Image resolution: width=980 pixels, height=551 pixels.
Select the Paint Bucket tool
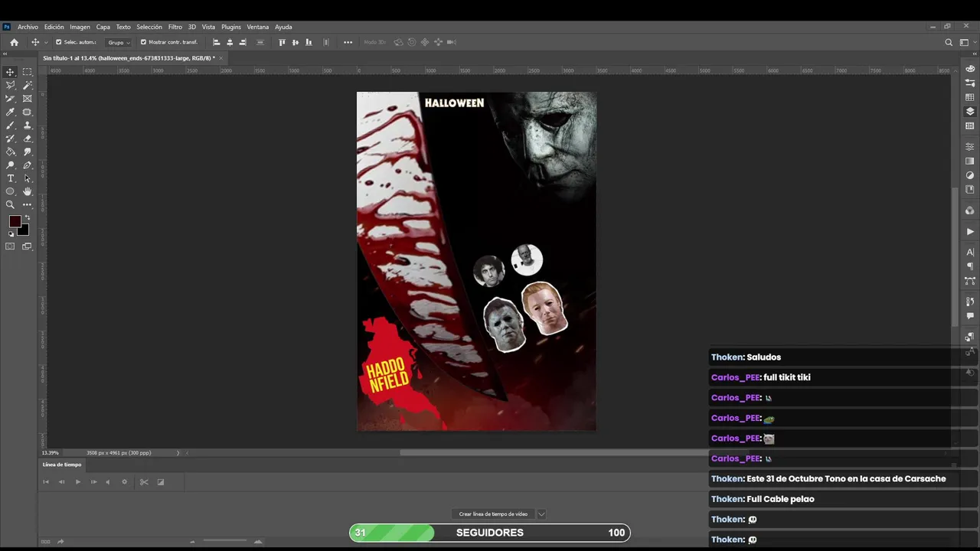[x=11, y=152]
